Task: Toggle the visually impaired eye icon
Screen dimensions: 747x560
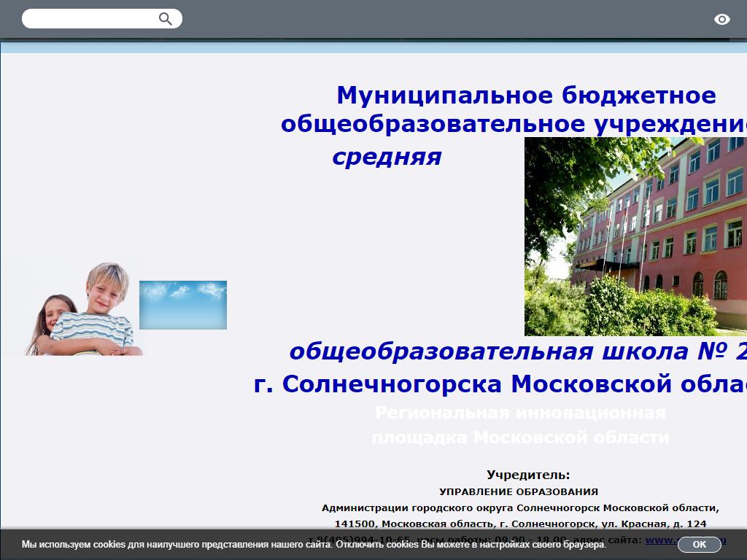Action: 721,20
